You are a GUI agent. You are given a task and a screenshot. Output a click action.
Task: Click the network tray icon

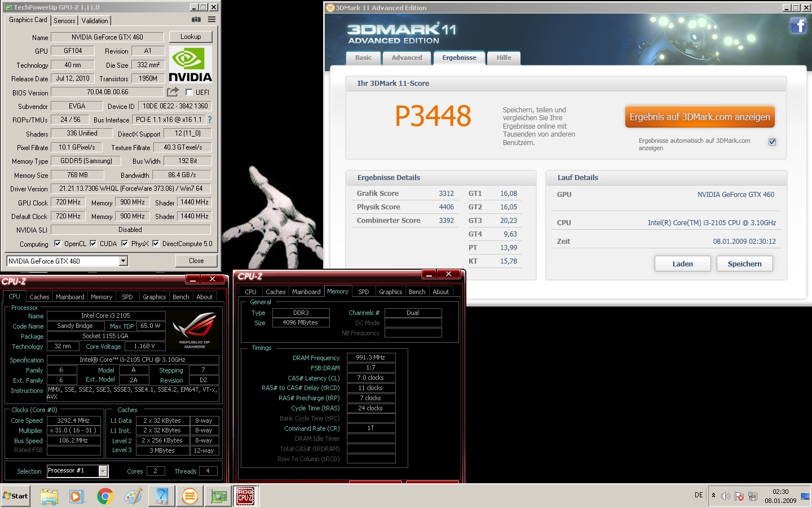[753, 496]
